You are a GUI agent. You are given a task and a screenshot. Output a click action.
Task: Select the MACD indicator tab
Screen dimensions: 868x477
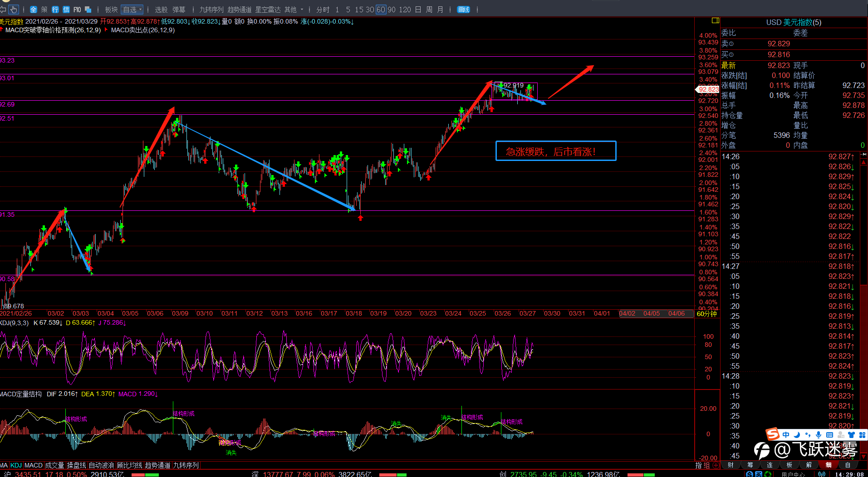pyautogui.click(x=34, y=465)
